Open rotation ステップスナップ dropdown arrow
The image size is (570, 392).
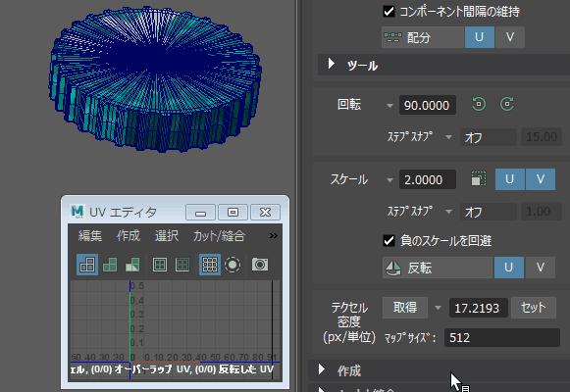click(449, 137)
